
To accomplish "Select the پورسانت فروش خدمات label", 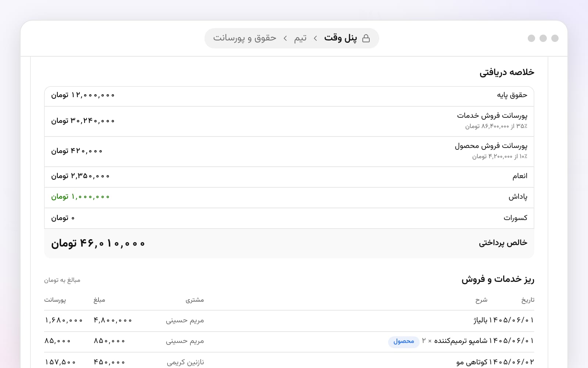I will 492,116.
